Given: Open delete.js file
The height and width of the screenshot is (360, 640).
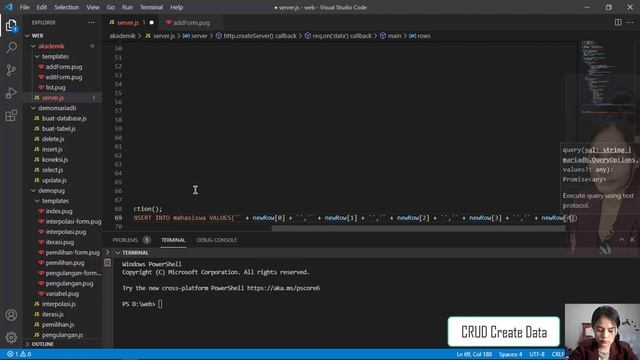Looking at the screenshot, I should pyautogui.click(x=53, y=139).
